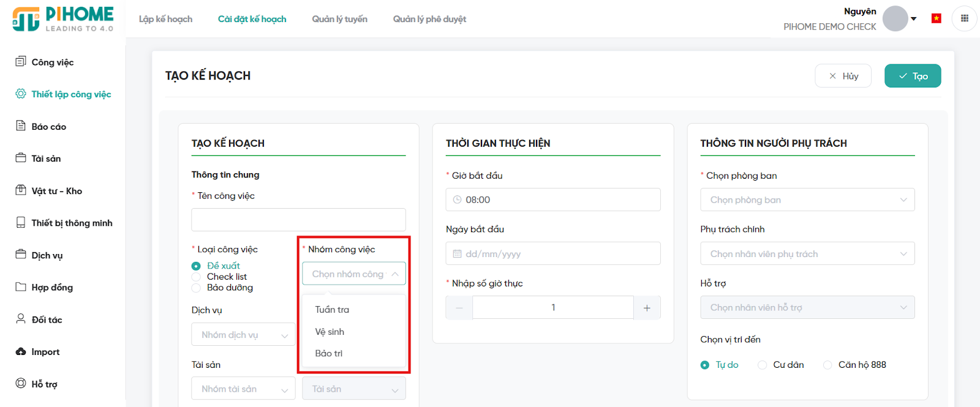980x407 pixels.
Task: Click the Tạo create button
Action: pyautogui.click(x=912, y=76)
